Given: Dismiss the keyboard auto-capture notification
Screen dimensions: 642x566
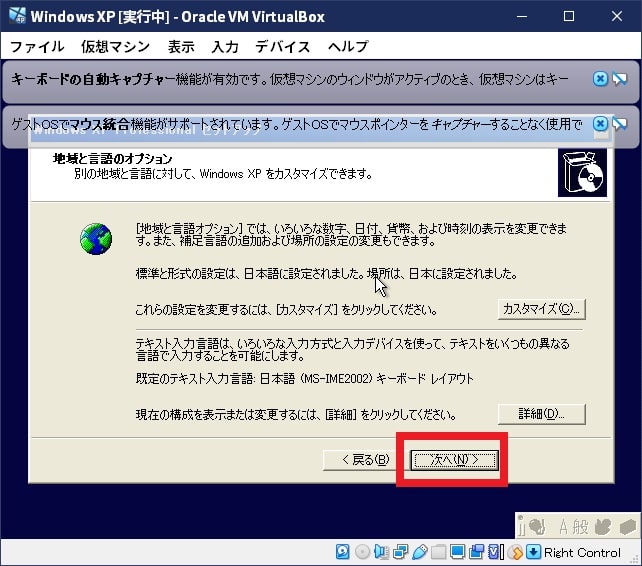Looking at the screenshot, I should (x=600, y=79).
